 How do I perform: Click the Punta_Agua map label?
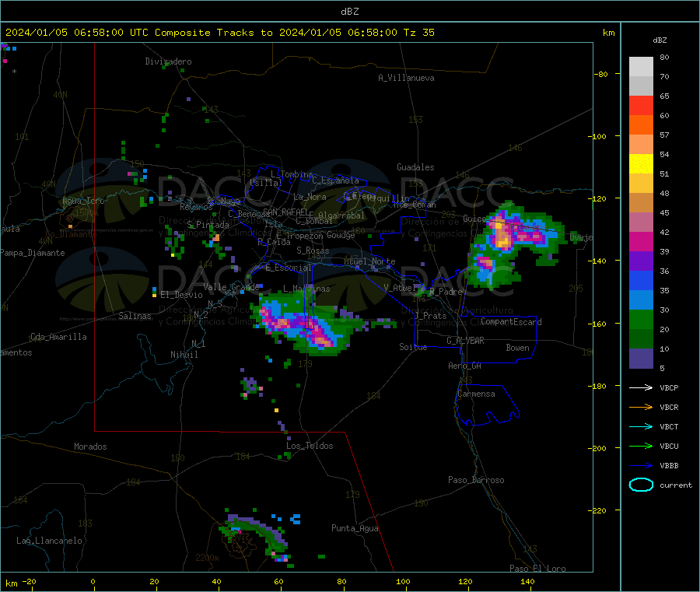tap(355, 528)
